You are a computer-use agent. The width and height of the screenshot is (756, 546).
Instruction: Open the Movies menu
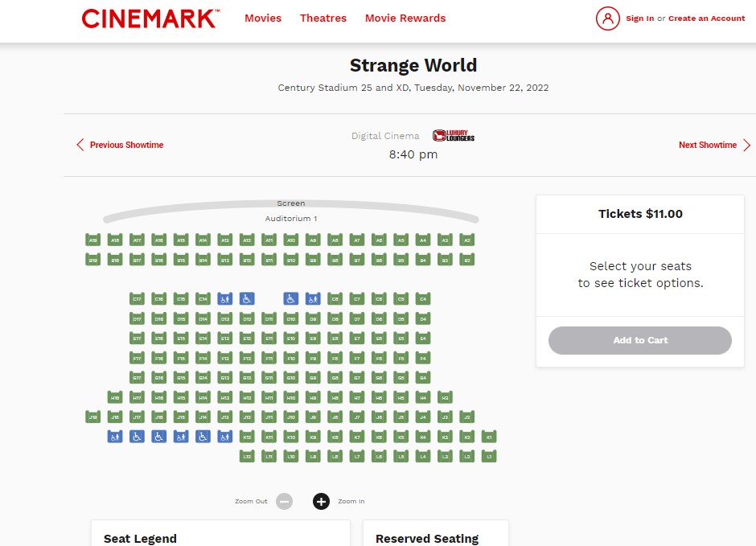pyautogui.click(x=263, y=18)
